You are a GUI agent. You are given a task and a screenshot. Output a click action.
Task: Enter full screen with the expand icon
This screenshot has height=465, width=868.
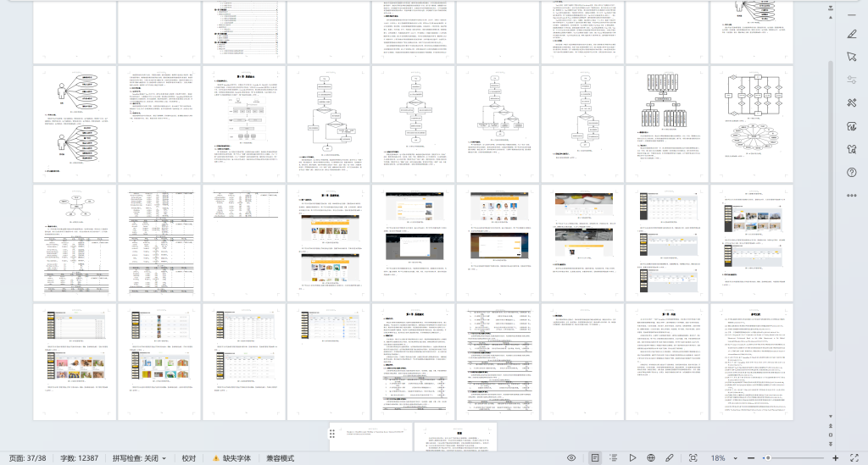coord(854,458)
